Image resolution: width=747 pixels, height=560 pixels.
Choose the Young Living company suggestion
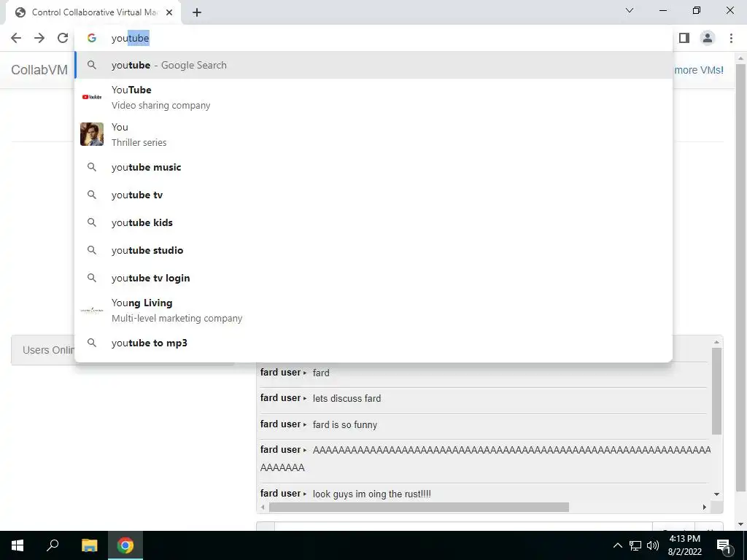click(373, 310)
